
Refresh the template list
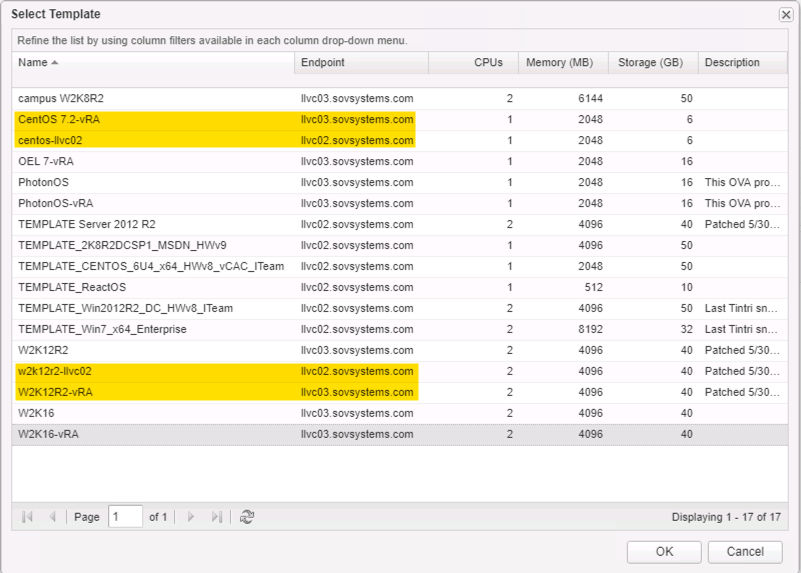click(x=247, y=517)
